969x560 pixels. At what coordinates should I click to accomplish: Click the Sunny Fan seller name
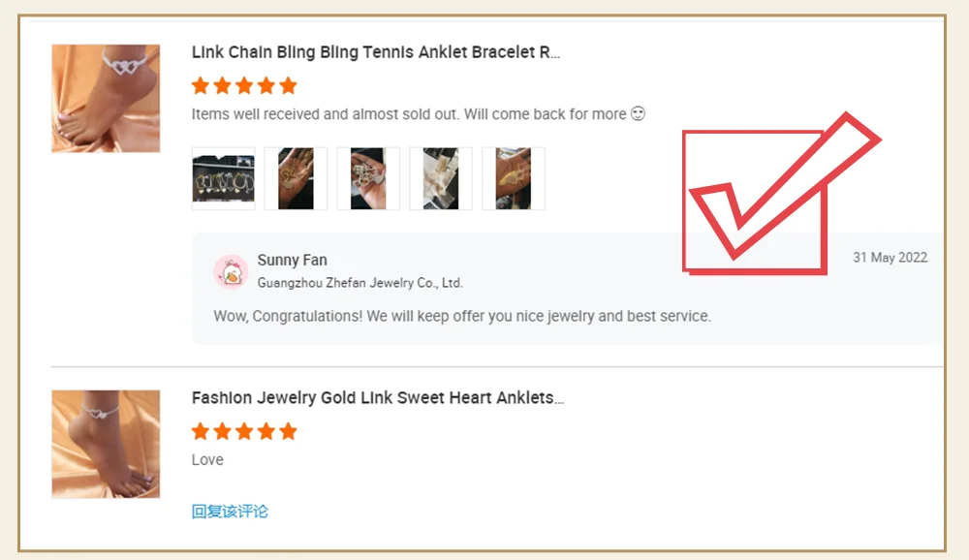pyautogui.click(x=292, y=260)
